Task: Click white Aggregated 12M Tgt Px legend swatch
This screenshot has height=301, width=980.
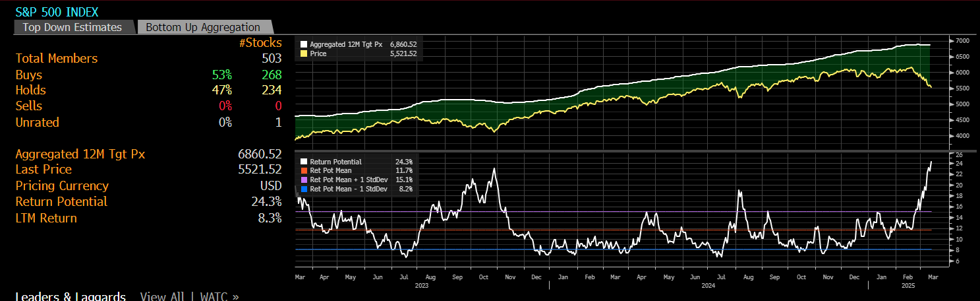Action: coord(304,44)
